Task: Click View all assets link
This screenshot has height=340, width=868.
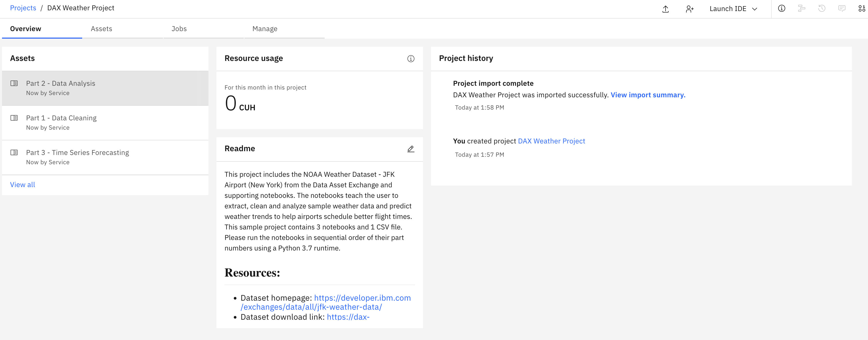Action: coord(23,184)
